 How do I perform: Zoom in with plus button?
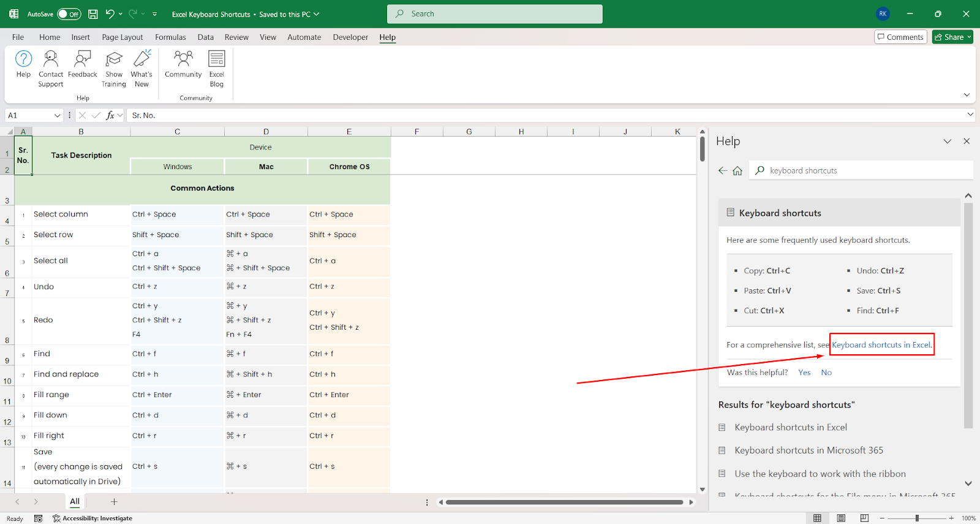[x=951, y=518]
